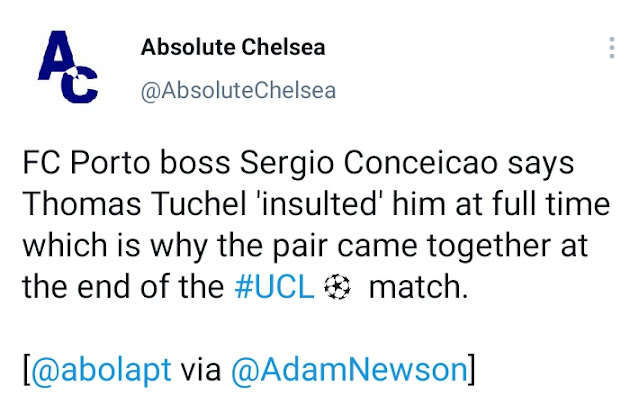Open the @AbsoluteChelsea handle
Screen dimensions: 639x396
238,90
